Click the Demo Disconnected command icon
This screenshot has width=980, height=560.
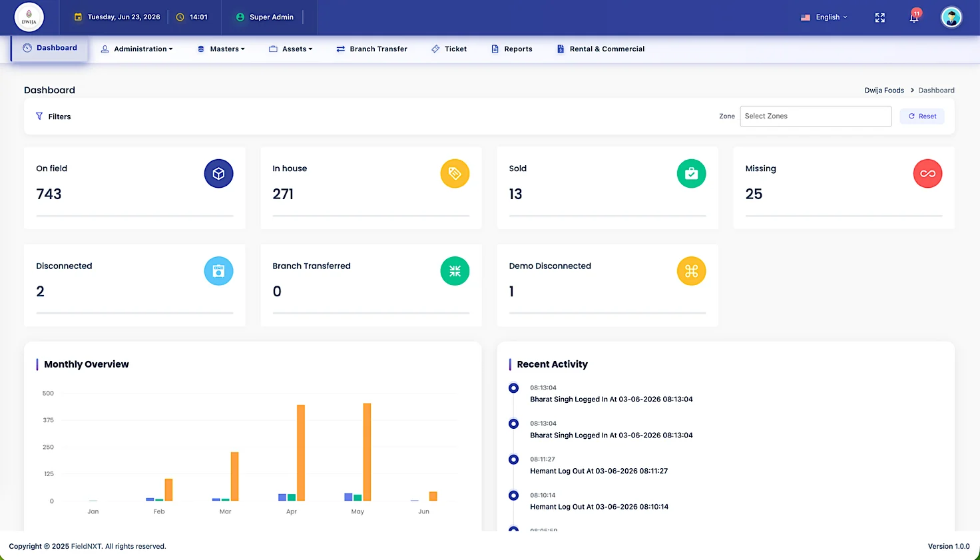tap(691, 271)
